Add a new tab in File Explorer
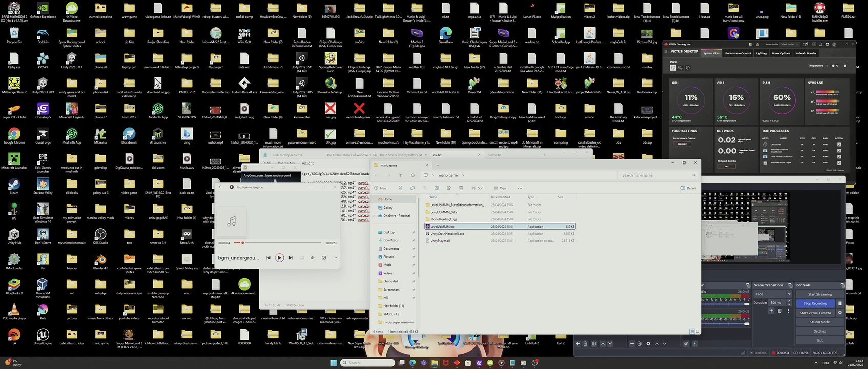The width and height of the screenshot is (868, 369). pos(438,165)
